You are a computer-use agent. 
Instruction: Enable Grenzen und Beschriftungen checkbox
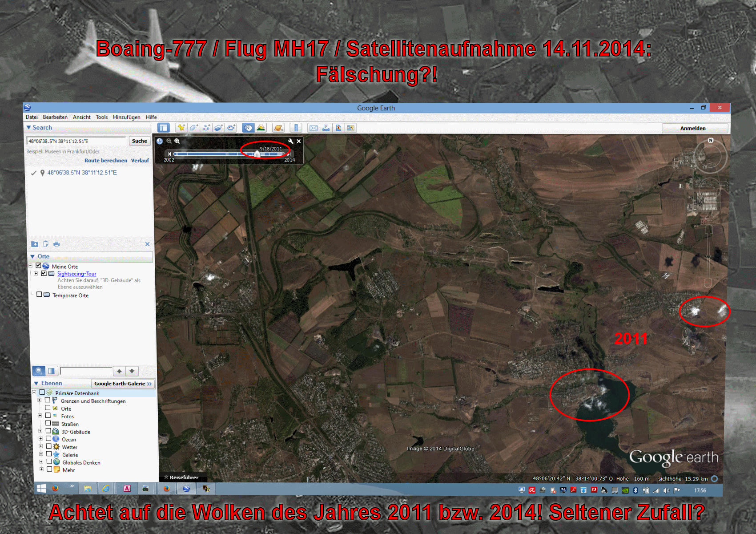(48, 400)
